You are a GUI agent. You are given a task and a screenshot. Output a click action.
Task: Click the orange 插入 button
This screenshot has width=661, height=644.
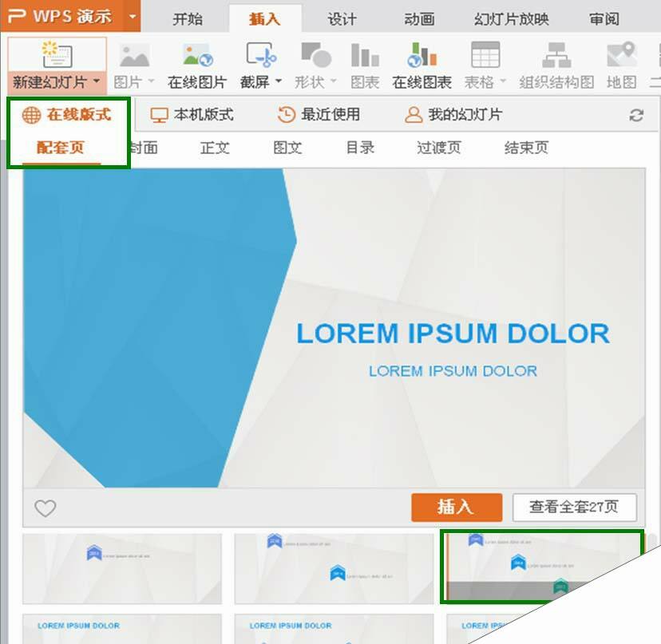(x=457, y=507)
